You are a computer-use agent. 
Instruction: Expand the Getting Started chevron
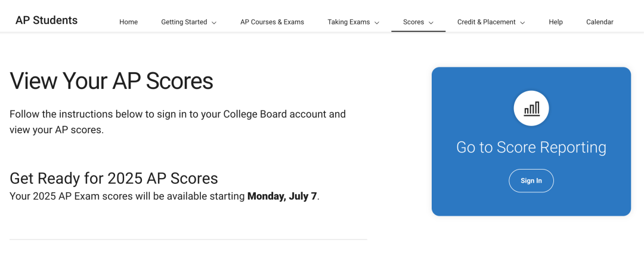click(214, 23)
